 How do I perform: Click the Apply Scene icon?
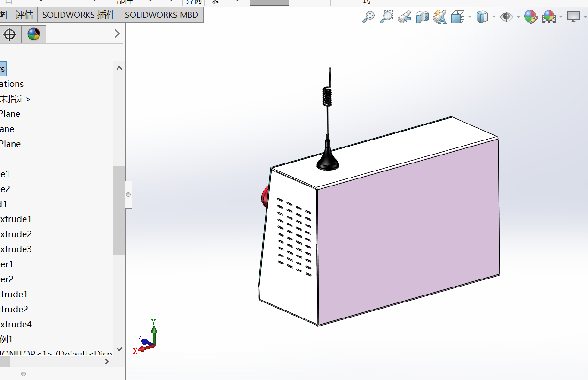pyautogui.click(x=549, y=17)
